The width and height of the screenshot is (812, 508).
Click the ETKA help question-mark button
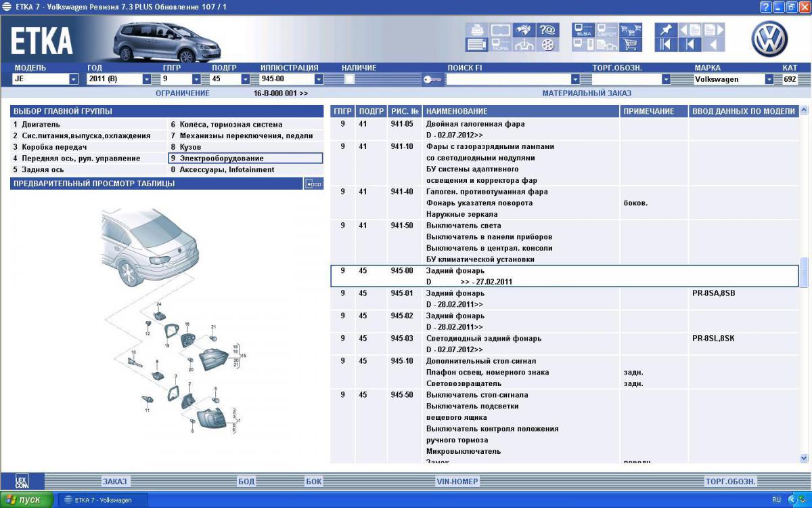pos(766,7)
